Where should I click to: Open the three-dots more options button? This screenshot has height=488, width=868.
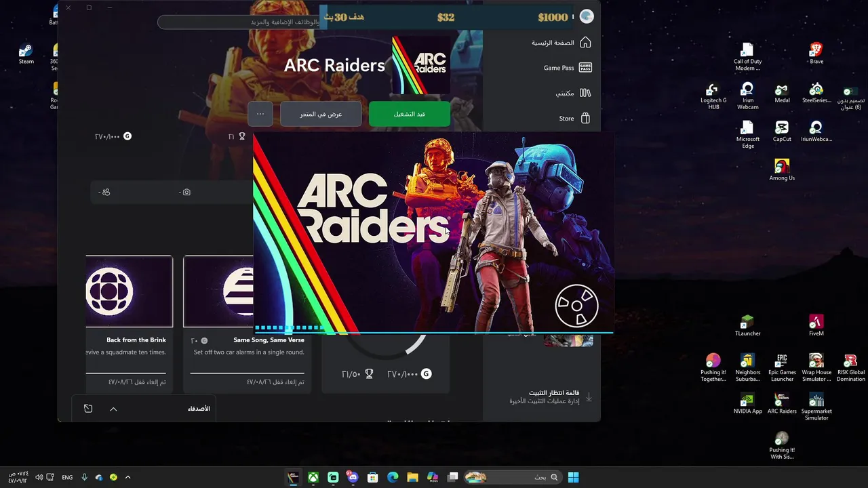coord(260,114)
